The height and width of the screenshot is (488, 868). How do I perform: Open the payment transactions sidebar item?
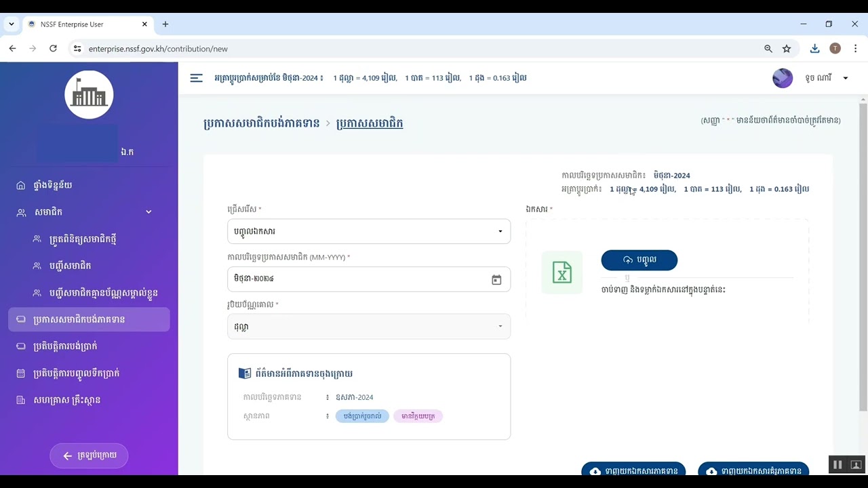[x=89, y=346]
